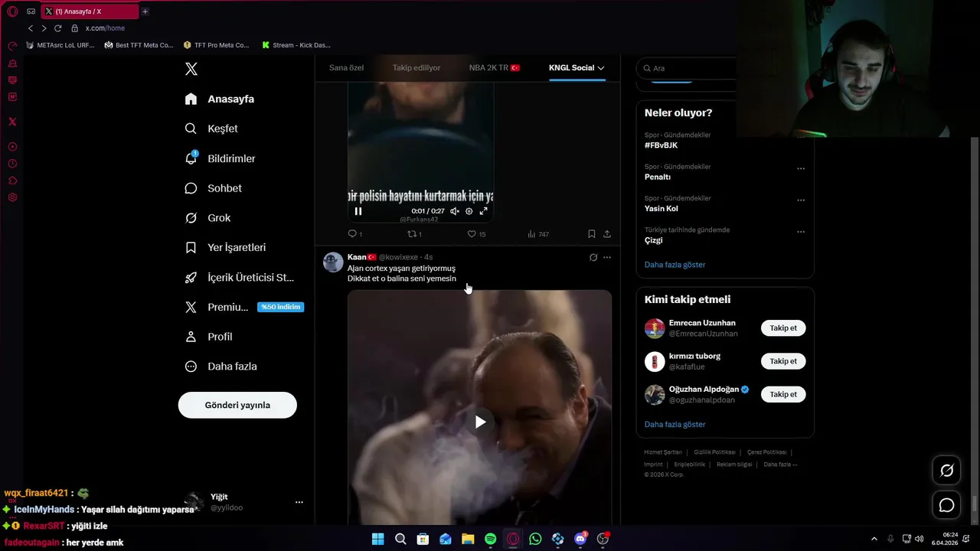
Task: Click the x.com/home address bar
Action: pyautogui.click(x=105, y=28)
